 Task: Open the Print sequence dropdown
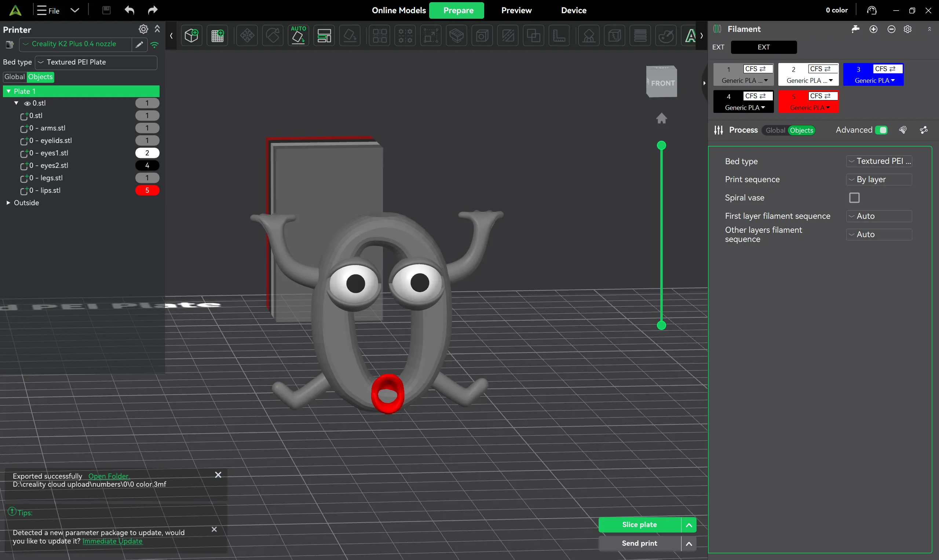tap(879, 180)
